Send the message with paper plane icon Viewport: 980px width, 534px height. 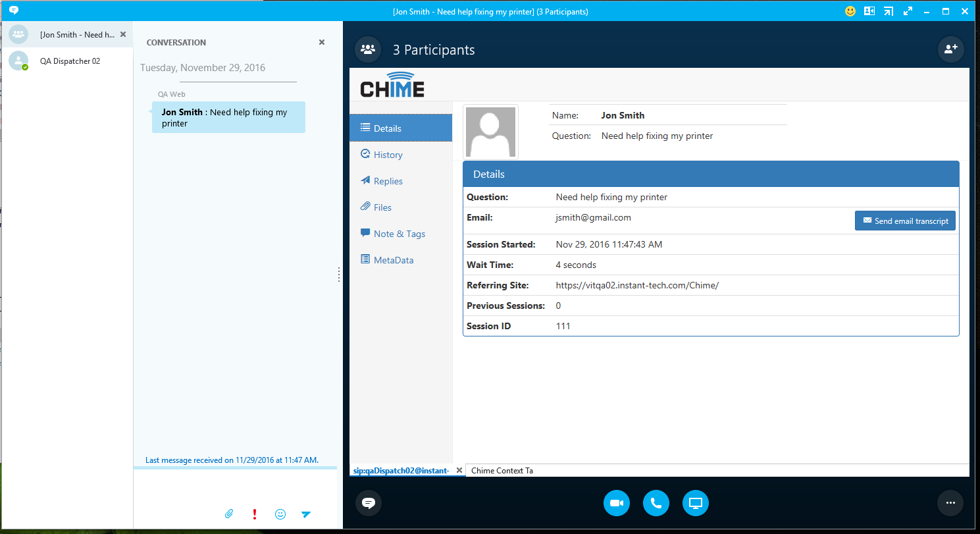(306, 514)
